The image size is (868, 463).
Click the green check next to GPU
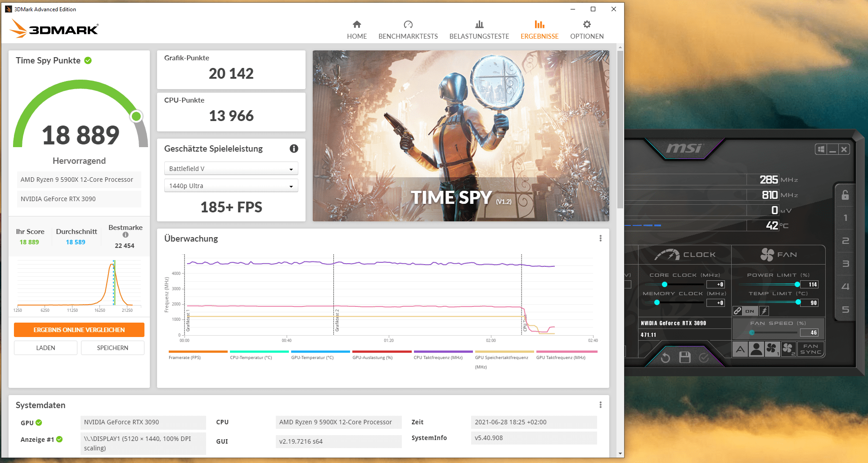(x=39, y=423)
